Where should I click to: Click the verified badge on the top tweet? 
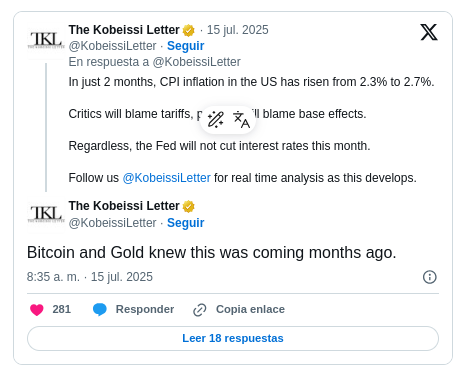(189, 30)
